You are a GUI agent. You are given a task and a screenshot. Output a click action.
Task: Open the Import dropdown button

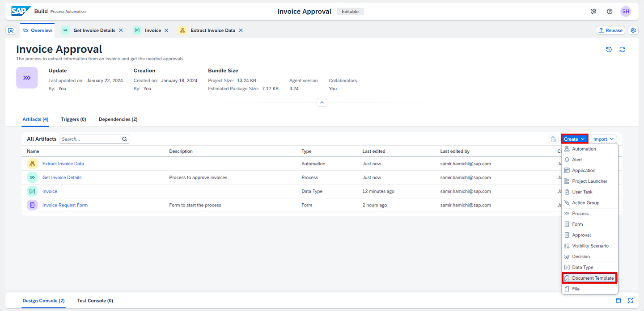click(604, 139)
